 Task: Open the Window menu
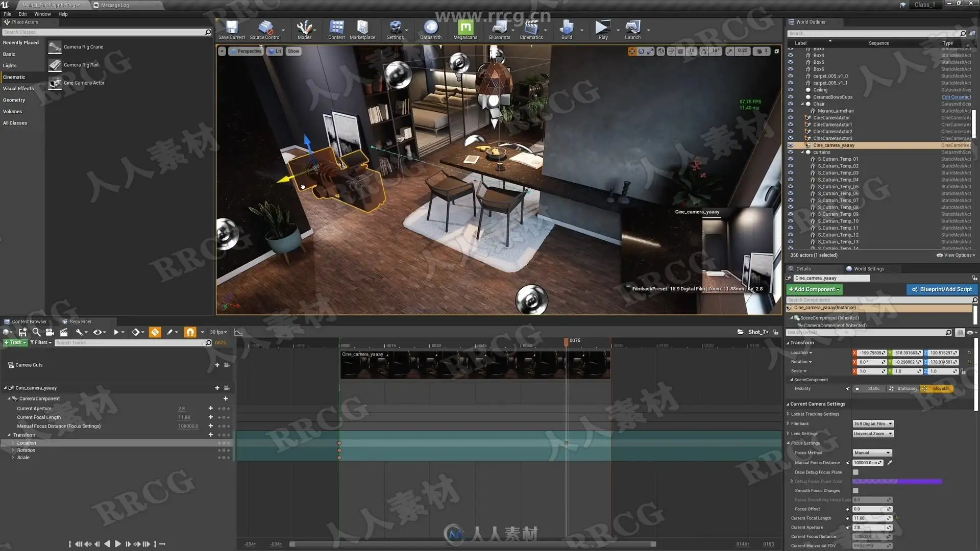[42, 14]
